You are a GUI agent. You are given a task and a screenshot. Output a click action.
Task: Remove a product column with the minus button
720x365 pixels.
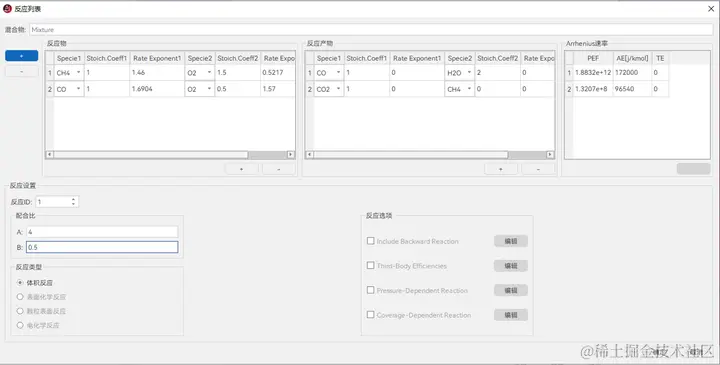click(538, 169)
